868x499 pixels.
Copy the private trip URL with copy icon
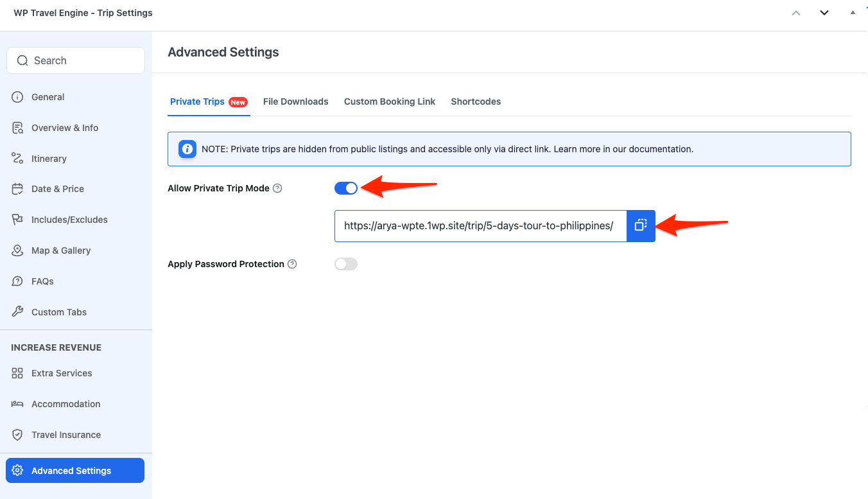[641, 225]
